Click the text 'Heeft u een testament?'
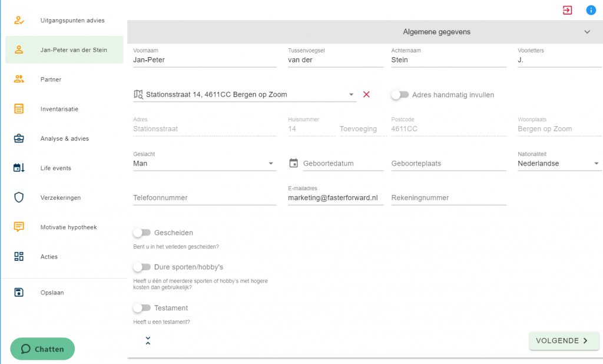Image resolution: width=603 pixels, height=364 pixels. pyautogui.click(x=161, y=322)
